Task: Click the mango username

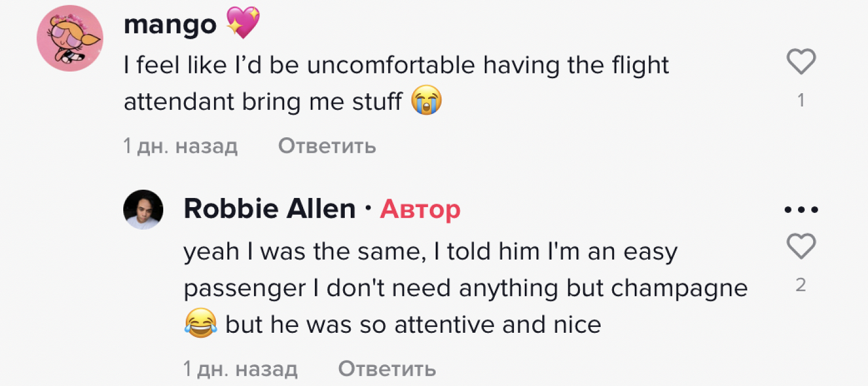Action: [x=170, y=24]
